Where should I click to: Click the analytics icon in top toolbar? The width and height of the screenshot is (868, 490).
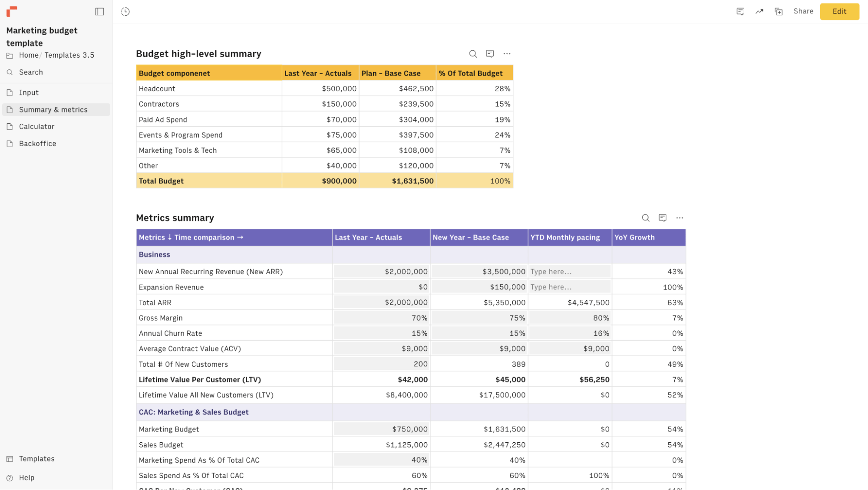click(759, 11)
